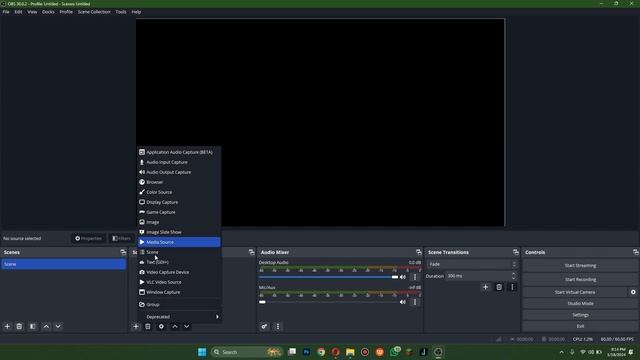The image size is (640, 360).
Task: Move the source up in the Sources toolbar
Action: click(175, 327)
